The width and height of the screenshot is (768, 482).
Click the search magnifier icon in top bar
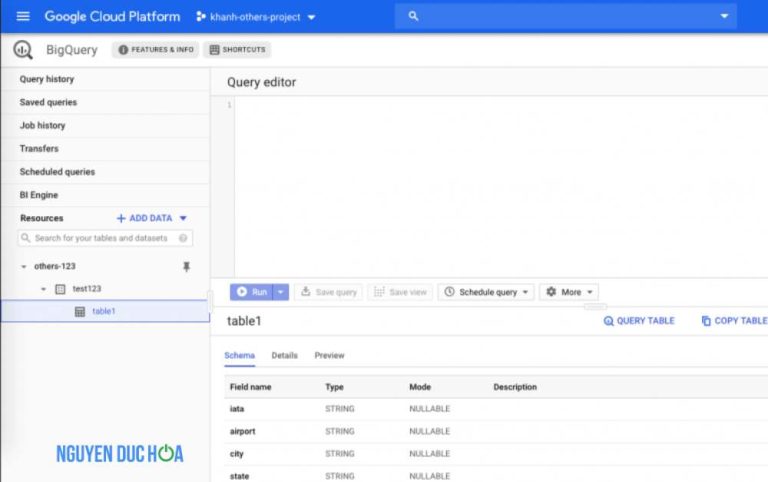(x=413, y=16)
